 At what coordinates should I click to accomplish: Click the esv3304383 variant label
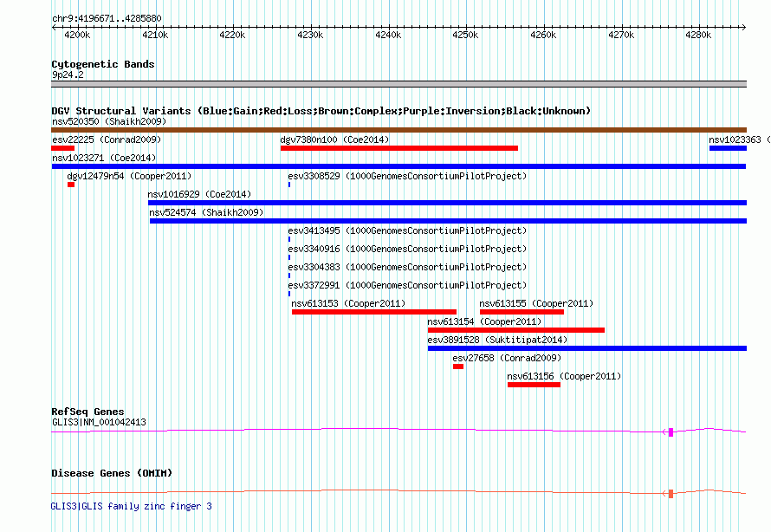pyautogui.click(x=407, y=267)
